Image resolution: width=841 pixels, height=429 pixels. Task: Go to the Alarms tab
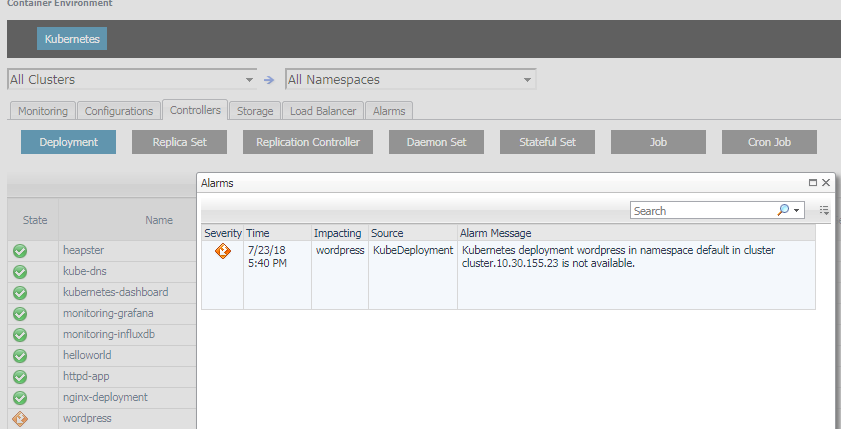[389, 111]
